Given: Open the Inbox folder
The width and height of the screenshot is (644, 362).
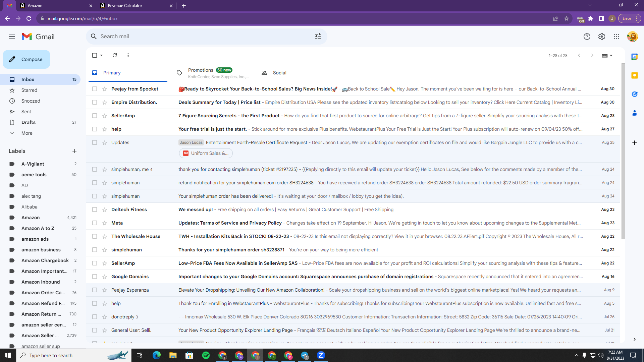Looking at the screenshot, I should pyautogui.click(x=40, y=79).
